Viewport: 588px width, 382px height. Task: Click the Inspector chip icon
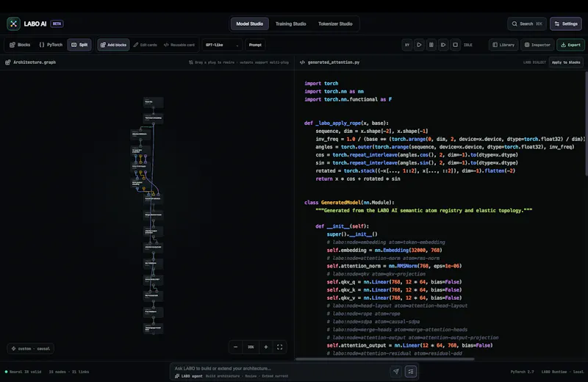coord(527,45)
